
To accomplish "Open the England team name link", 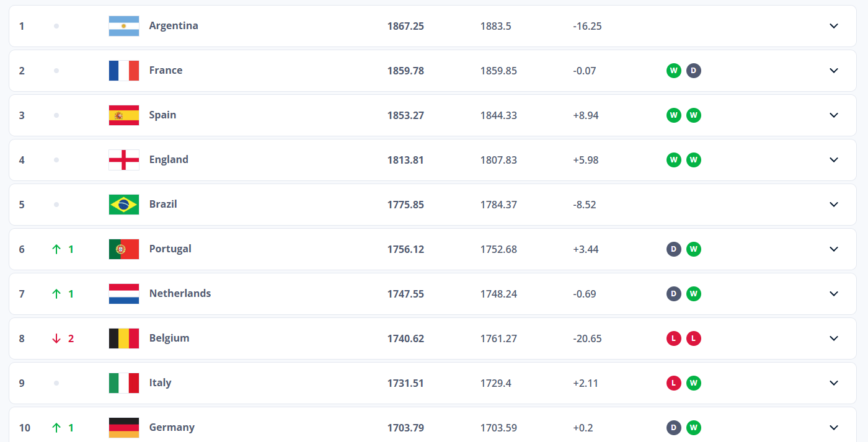I will click(169, 159).
